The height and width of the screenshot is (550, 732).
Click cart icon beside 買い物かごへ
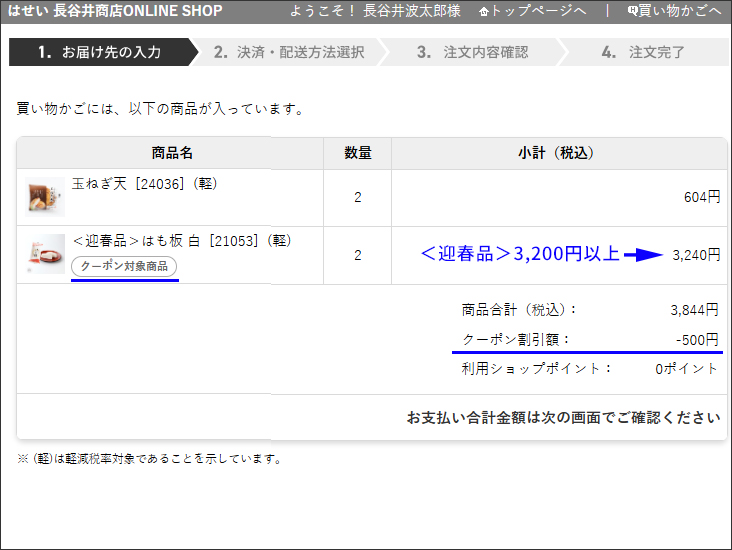(x=633, y=11)
